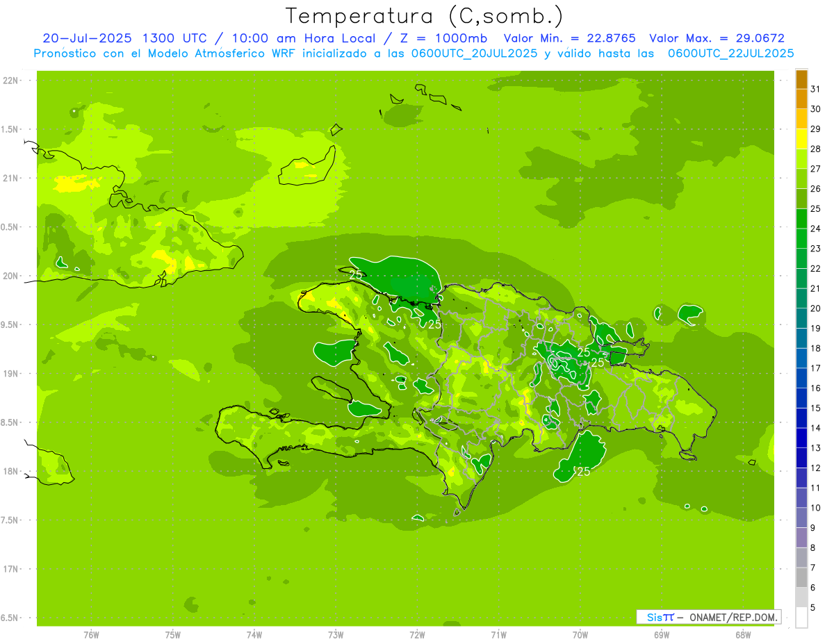Click the 68W longitude axis label
834x644 pixels.
[742, 635]
